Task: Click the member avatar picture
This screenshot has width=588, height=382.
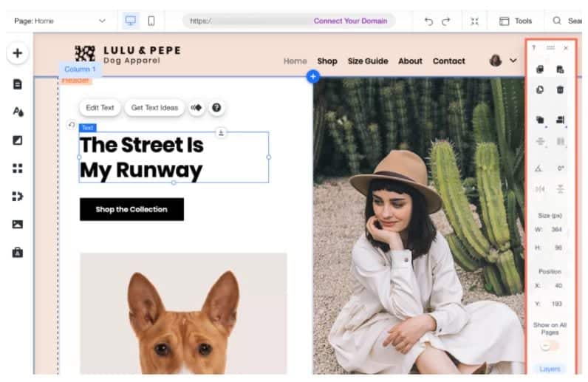Action: [496, 61]
